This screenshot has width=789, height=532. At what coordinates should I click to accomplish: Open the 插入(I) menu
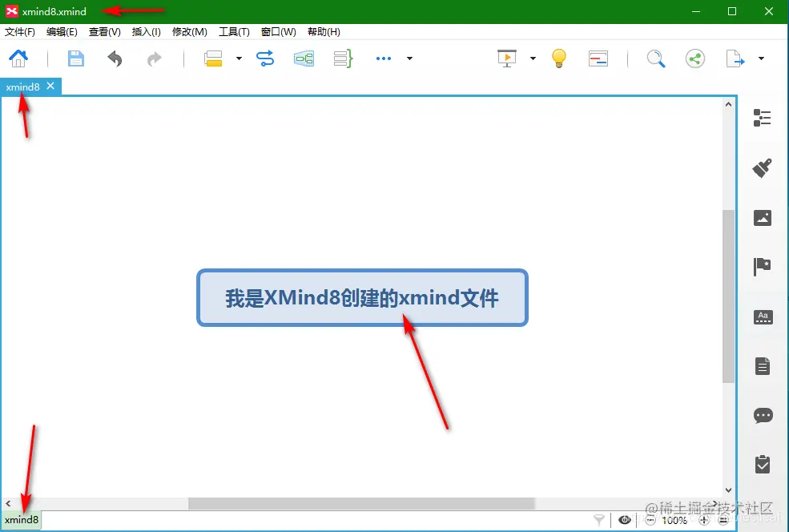click(147, 32)
